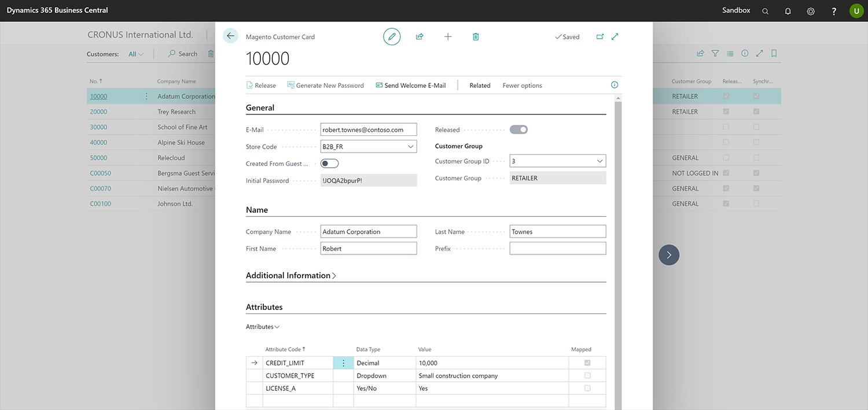Toggle the Released switch on the card
Image resolution: width=868 pixels, height=410 pixels.
click(518, 130)
